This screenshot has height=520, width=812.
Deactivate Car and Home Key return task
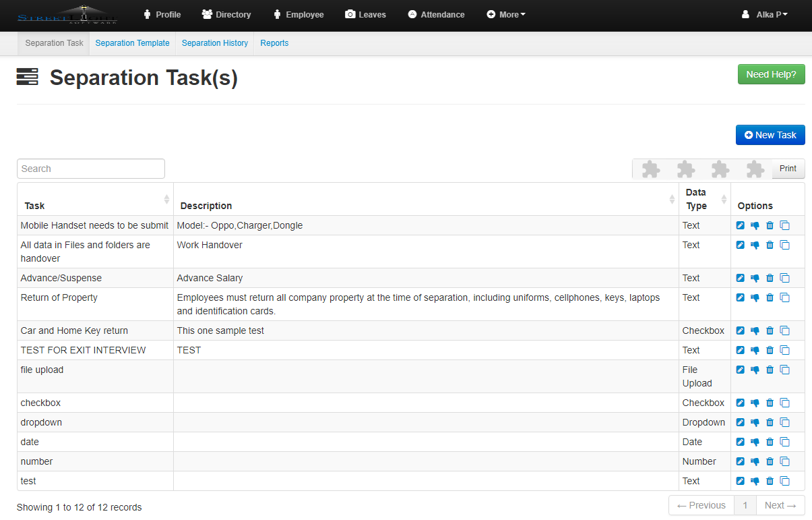click(x=755, y=331)
